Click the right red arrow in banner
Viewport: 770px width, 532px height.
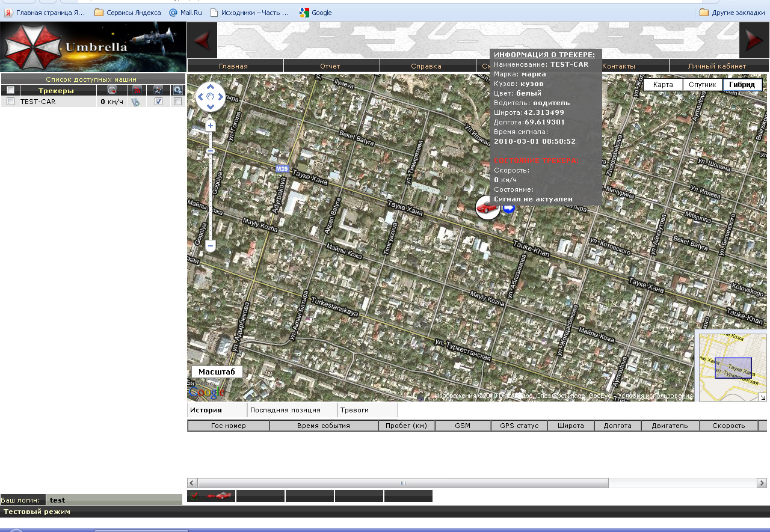[x=754, y=40]
